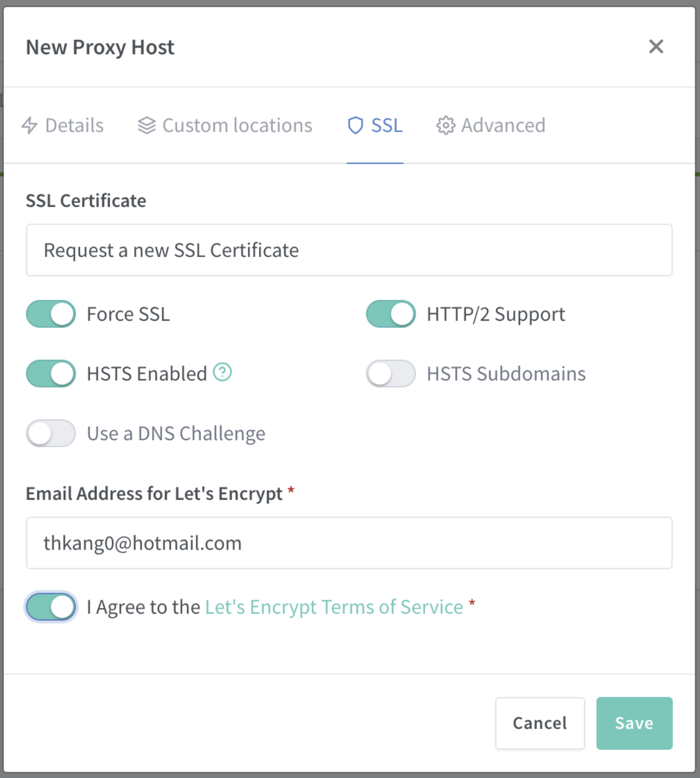Enable Use a DNS Challenge
Image resolution: width=700 pixels, height=778 pixels.
coord(51,434)
